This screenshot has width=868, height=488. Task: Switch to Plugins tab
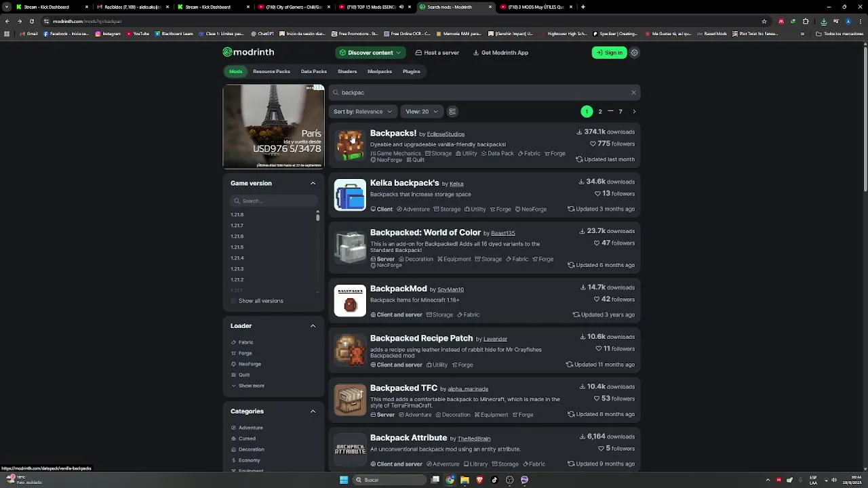(x=412, y=71)
